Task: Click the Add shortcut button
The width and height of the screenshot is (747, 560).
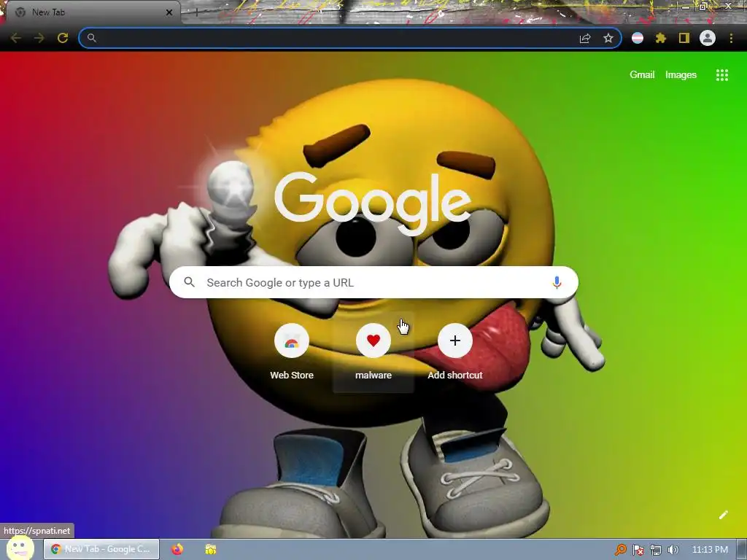Action: [x=455, y=352]
